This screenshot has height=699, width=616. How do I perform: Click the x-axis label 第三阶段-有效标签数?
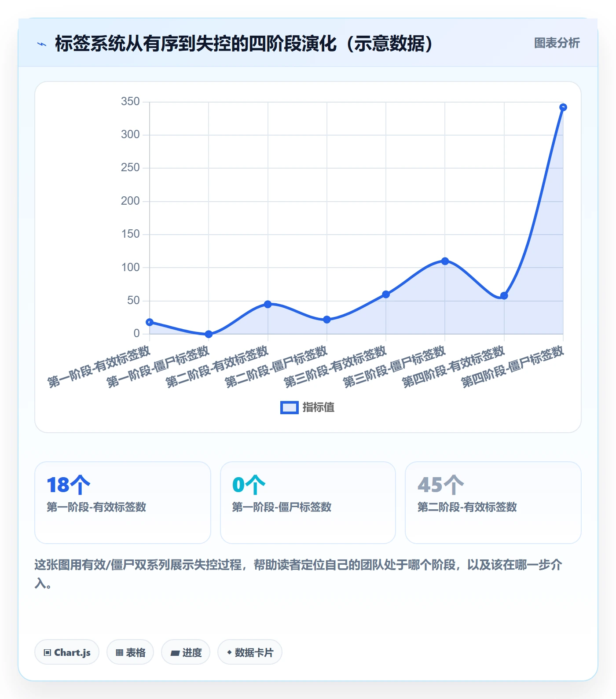[x=335, y=367]
